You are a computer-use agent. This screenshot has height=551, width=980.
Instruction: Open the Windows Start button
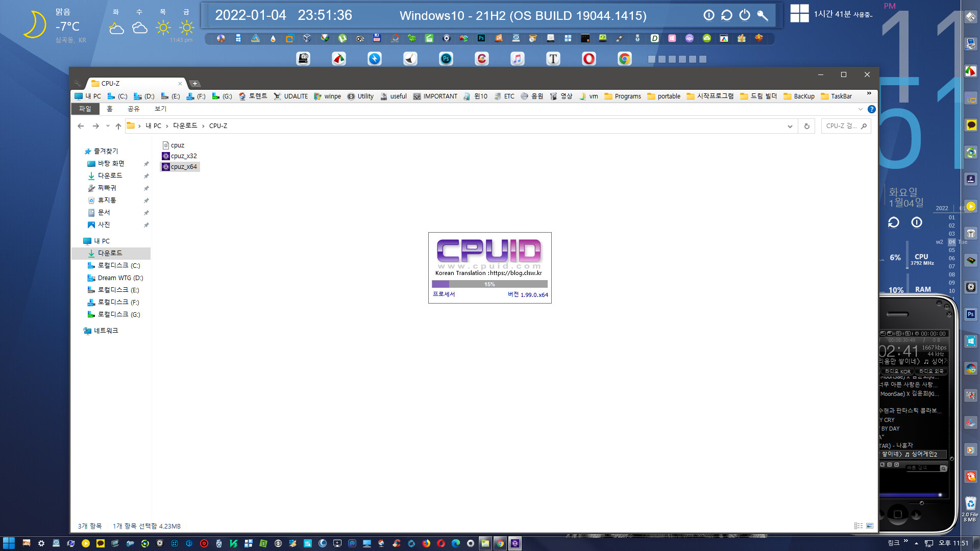pyautogui.click(x=9, y=543)
